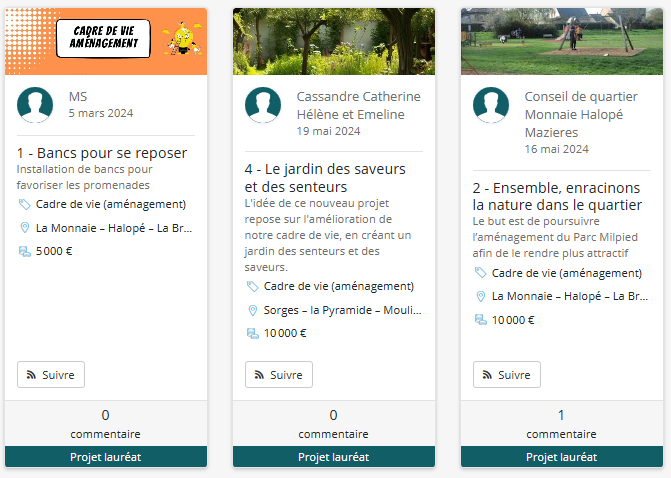Follow the Bancs pour se reposer project with Suivre
Image resolution: width=671 pixels, height=478 pixels.
click(x=51, y=375)
